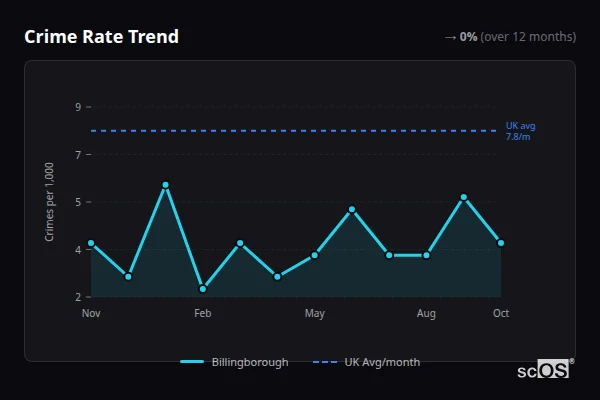Click the Oct x-axis label

(501, 313)
